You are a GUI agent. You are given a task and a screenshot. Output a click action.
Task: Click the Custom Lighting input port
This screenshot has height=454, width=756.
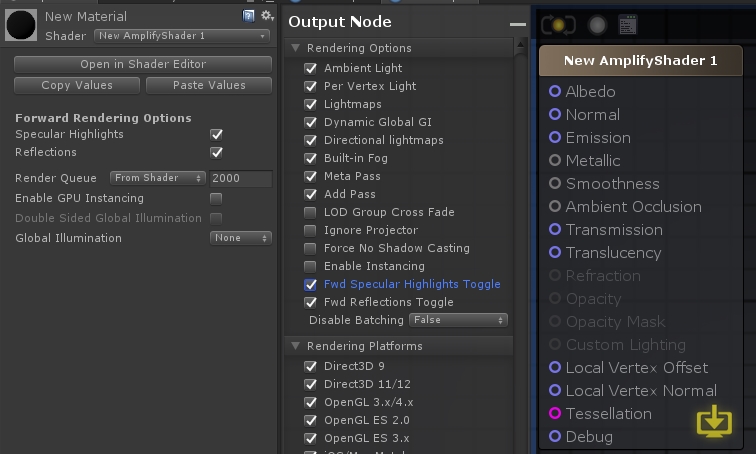(555, 344)
